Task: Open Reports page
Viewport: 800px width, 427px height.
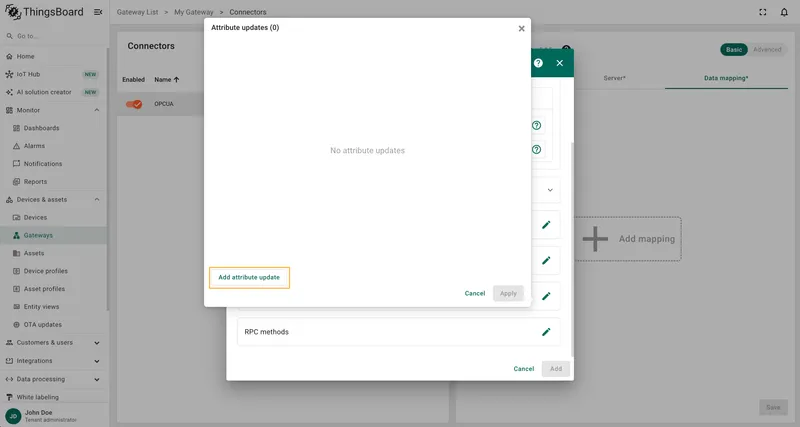Action: [54, 182]
